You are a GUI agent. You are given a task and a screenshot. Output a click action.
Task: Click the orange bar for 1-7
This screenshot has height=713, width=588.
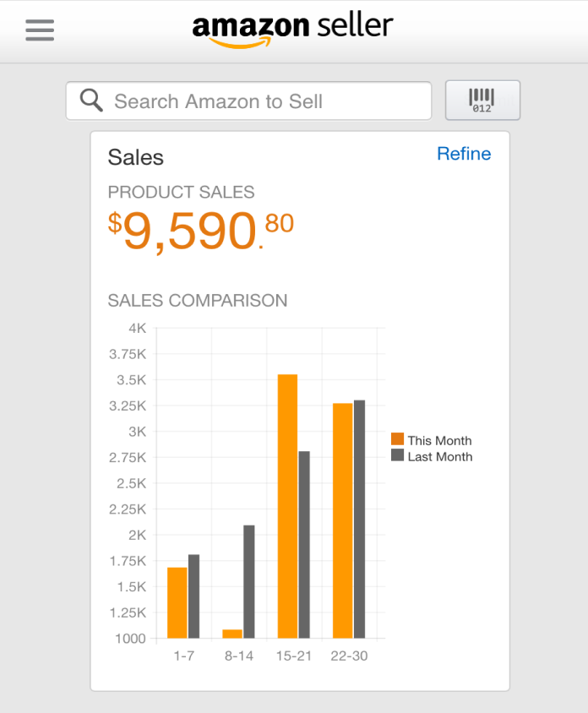(177, 602)
